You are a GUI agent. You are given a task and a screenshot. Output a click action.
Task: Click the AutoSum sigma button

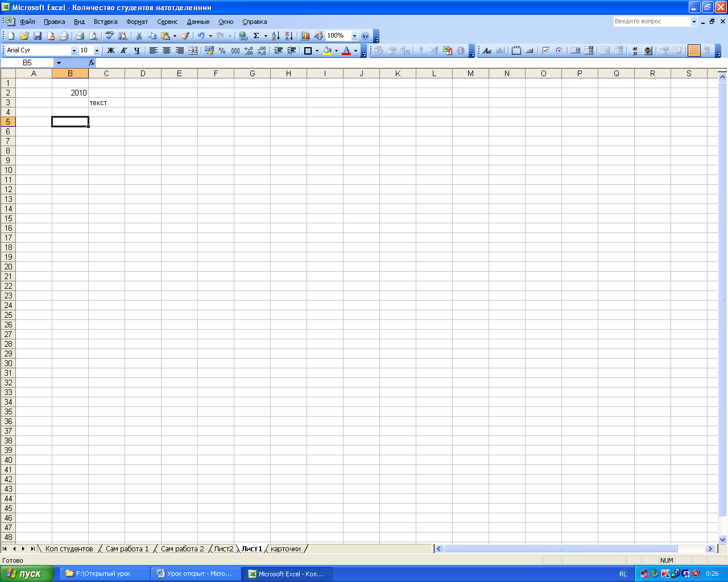point(257,36)
